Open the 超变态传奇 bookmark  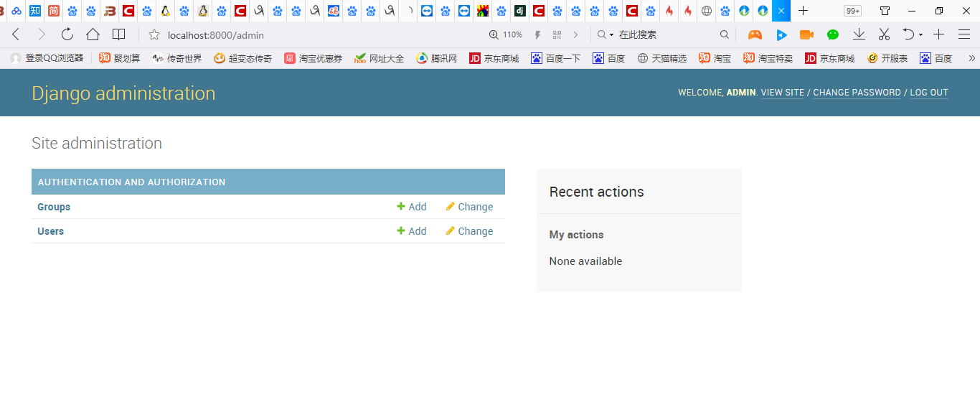pos(242,58)
